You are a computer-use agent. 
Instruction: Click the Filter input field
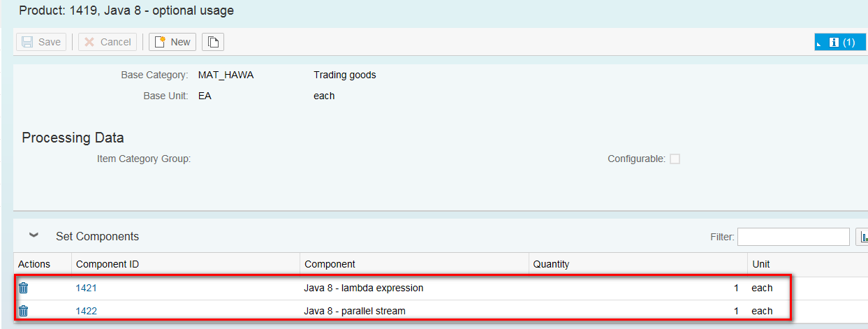point(793,237)
